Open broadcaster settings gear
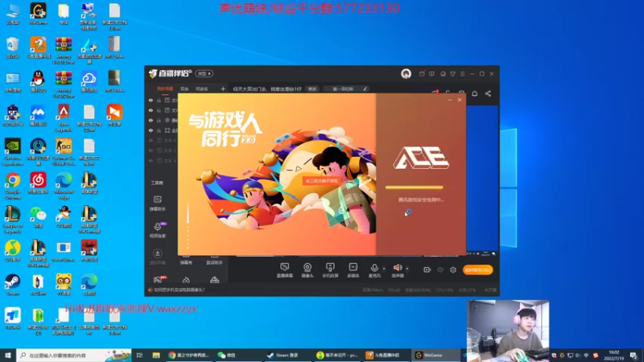This screenshot has height=362, width=644. pyautogui.click(x=453, y=270)
